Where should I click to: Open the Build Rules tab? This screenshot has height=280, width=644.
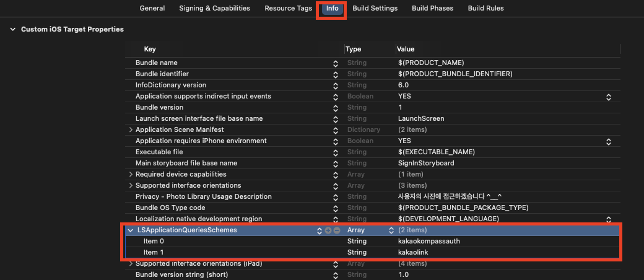coord(486,8)
